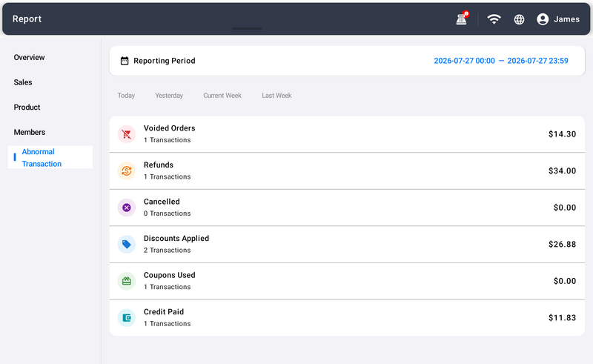Screen dimensions: 593x364
Task: Click the orange Refunds icon
Action: (x=127, y=171)
